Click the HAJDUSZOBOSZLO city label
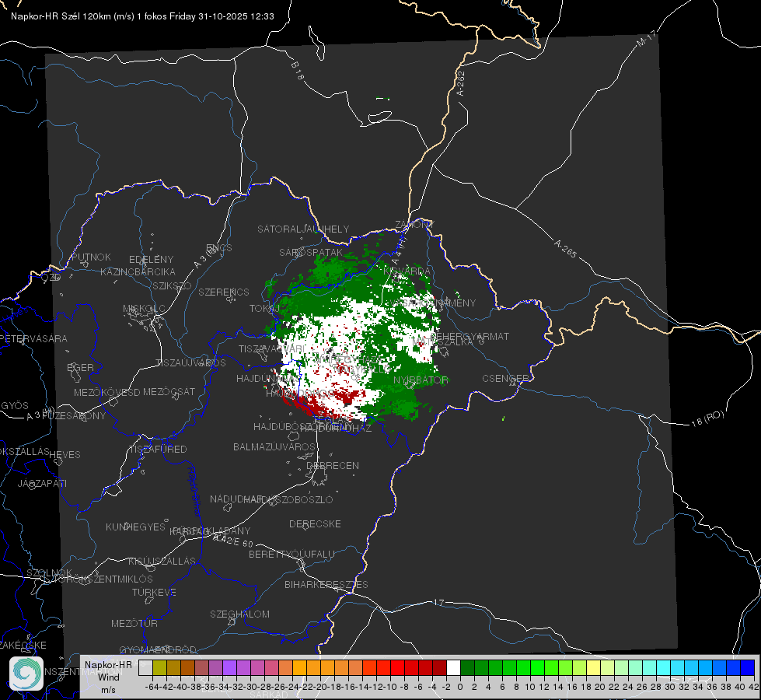The width and height of the screenshot is (761, 700). coord(288,499)
